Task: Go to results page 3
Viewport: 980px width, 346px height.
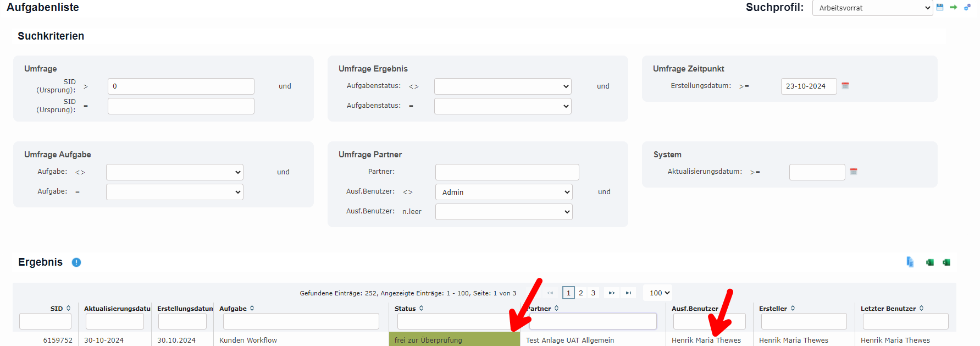Action: [x=593, y=293]
